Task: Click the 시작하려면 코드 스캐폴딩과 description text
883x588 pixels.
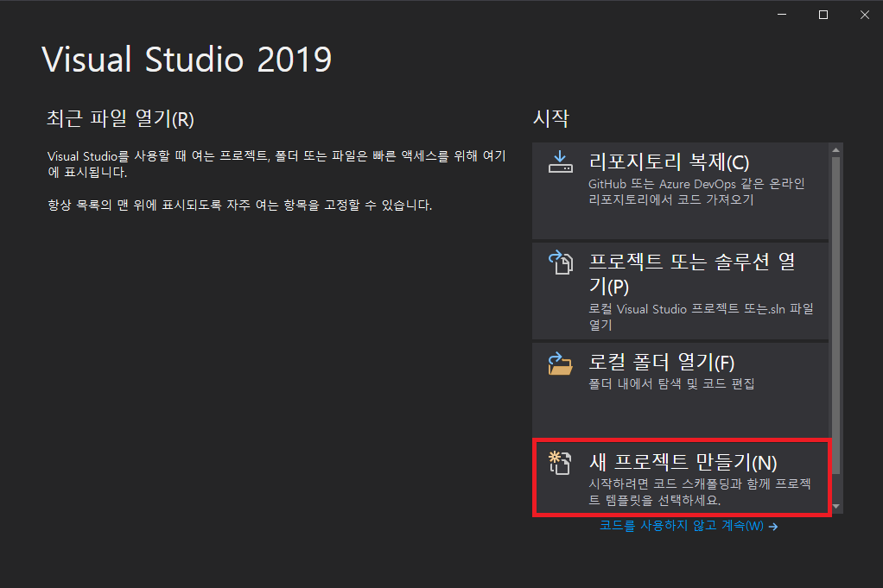Action: click(x=700, y=492)
